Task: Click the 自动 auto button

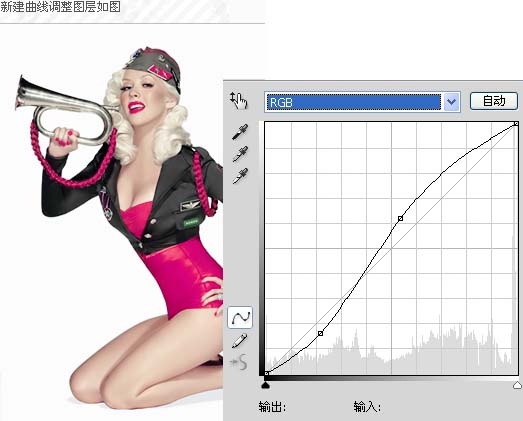Action: 494,101
